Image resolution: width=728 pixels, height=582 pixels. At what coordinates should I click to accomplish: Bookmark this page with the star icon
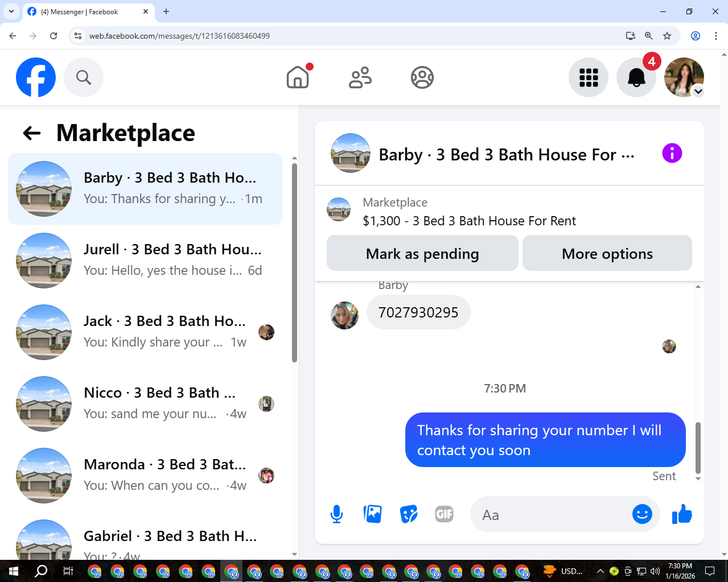(x=667, y=36)
